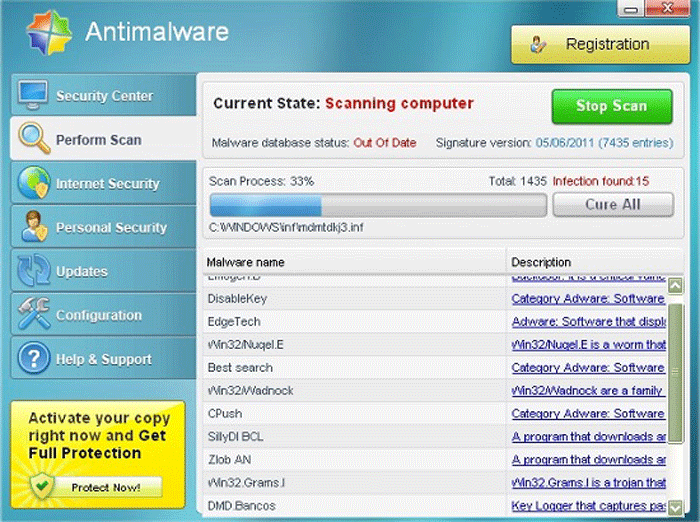
Task: Click the Configuration tools icon
Action: pos(32,315)
